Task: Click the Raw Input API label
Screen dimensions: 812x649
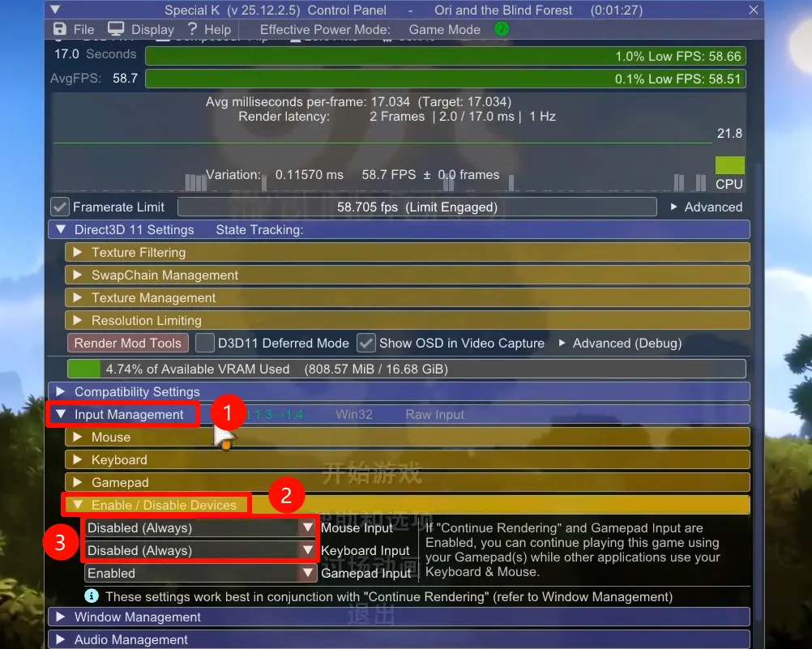Action: coord(434,414)
